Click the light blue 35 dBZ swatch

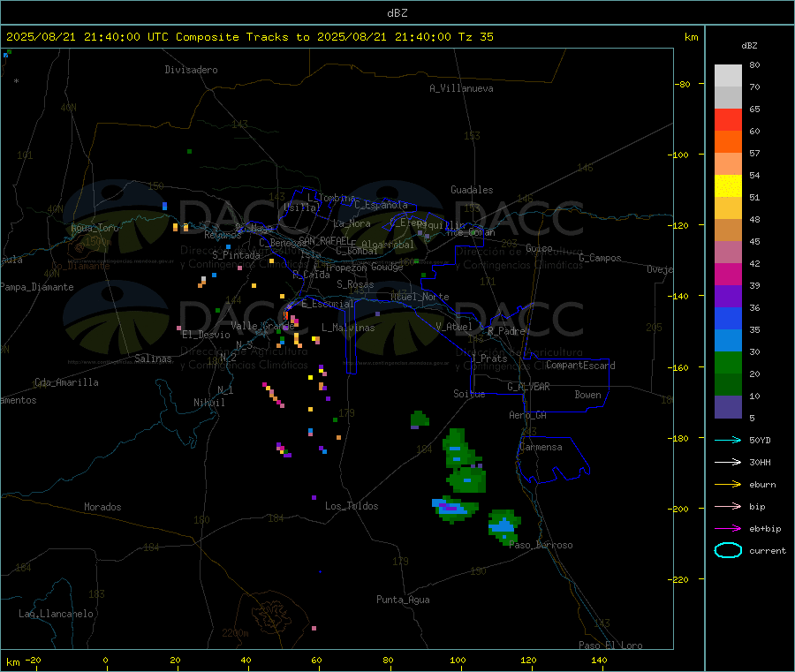point(728,340)
